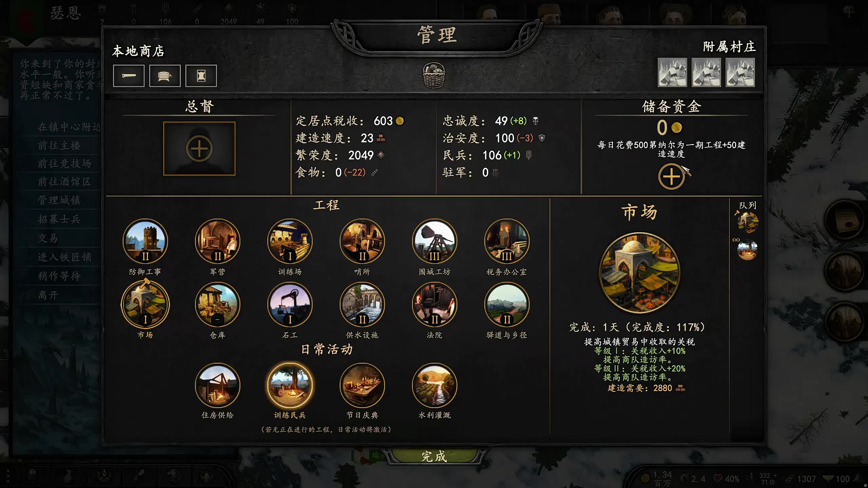
Task: Select the 防御工事 fortification project icon
Action: click(x=145, y=241)
